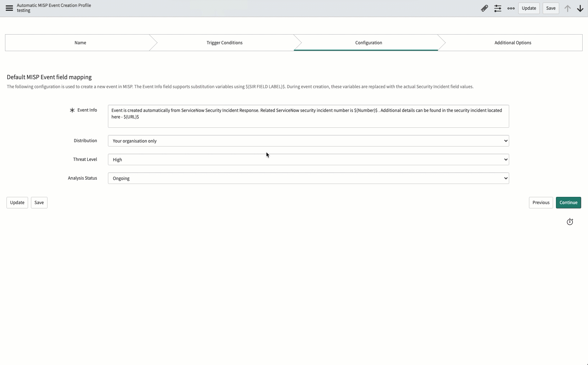Screen dimensions: 588x365
Task: Go to previous record with up arrow
Action: 567,8
